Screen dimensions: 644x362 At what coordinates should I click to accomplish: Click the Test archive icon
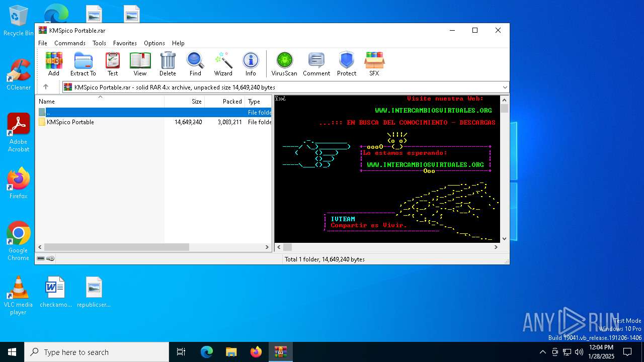113,64
